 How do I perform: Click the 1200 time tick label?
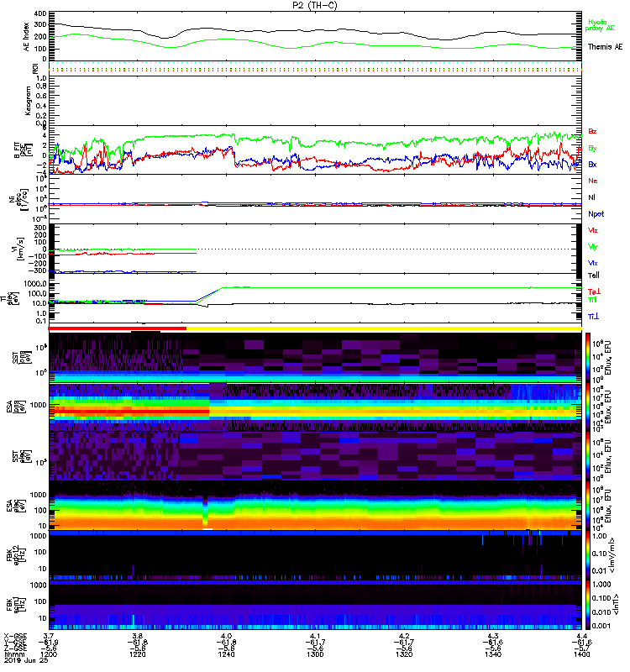(49, 654)
